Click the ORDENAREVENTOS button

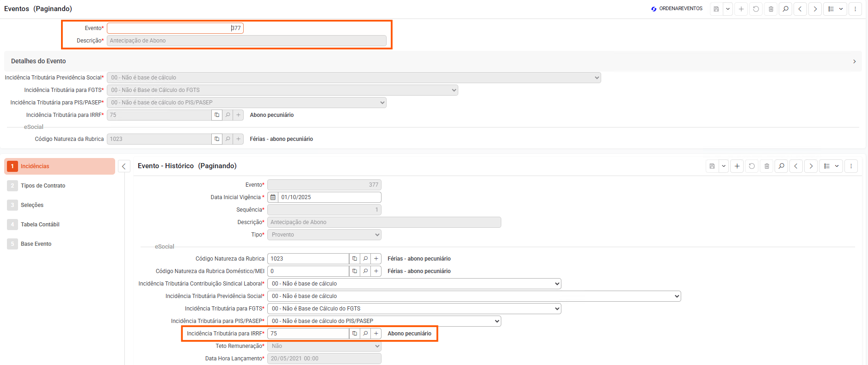pos(677,9)
